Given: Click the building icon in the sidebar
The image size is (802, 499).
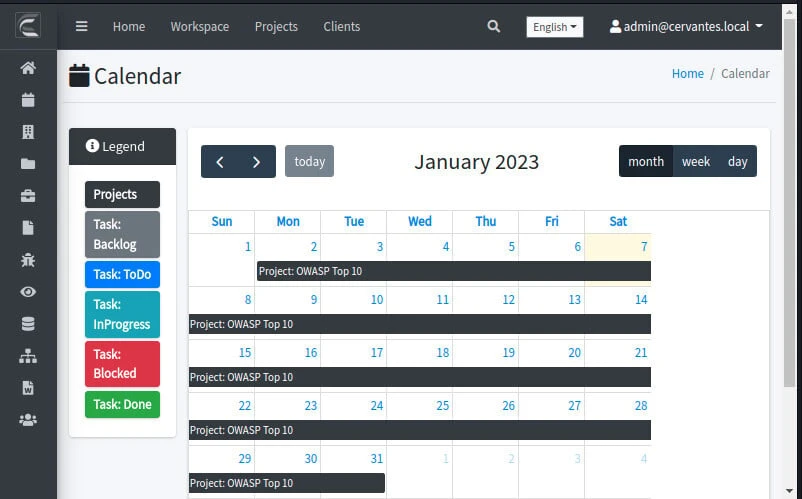Looking at the screenshot, I should click(x=28, y=132).
